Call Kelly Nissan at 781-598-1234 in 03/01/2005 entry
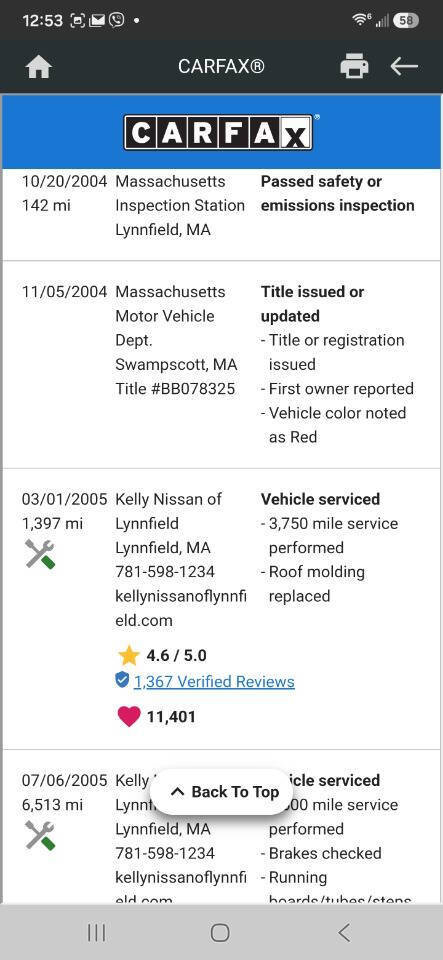This screenshot has width=443, height=960. pyautogui.click(x=165, y=572)
